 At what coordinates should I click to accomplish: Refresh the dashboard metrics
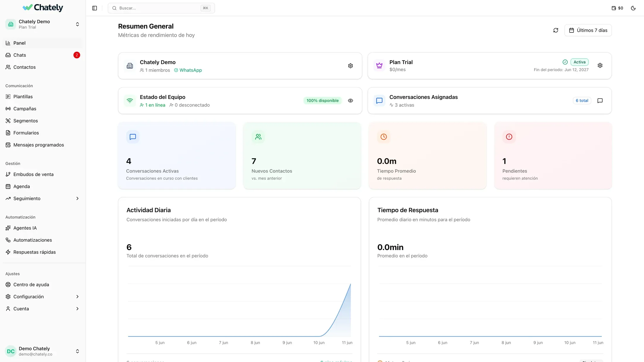[x=556, y=30]
